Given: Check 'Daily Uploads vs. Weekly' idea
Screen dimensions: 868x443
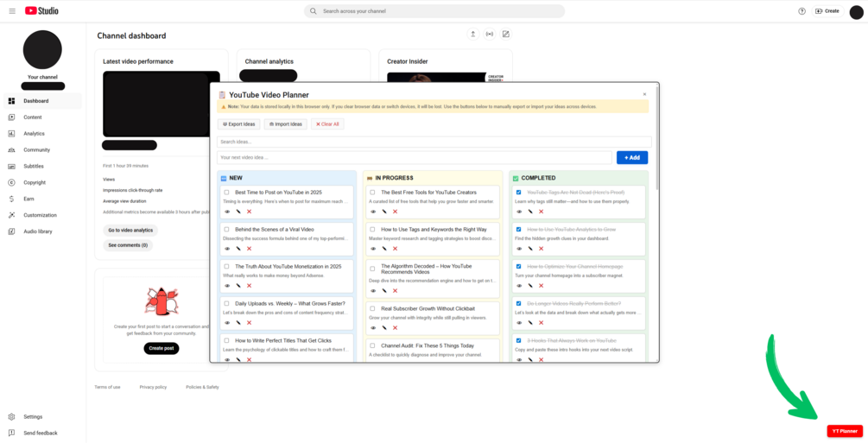Looking at the screenshot, I should (x=226, y=303).
